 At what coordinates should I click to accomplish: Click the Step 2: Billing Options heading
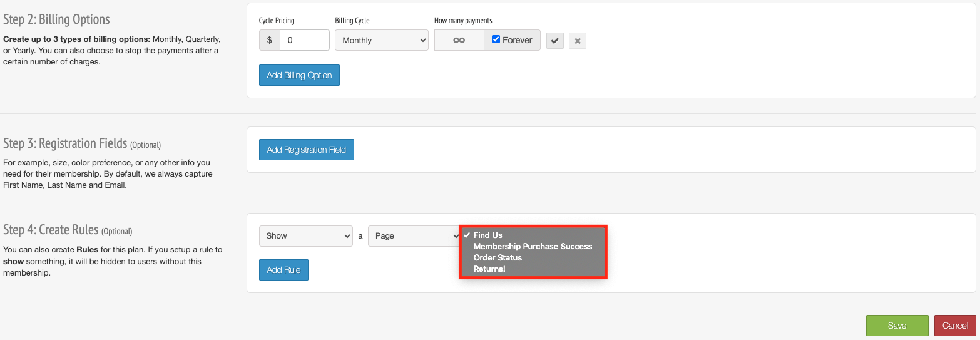tap(56, 19)
